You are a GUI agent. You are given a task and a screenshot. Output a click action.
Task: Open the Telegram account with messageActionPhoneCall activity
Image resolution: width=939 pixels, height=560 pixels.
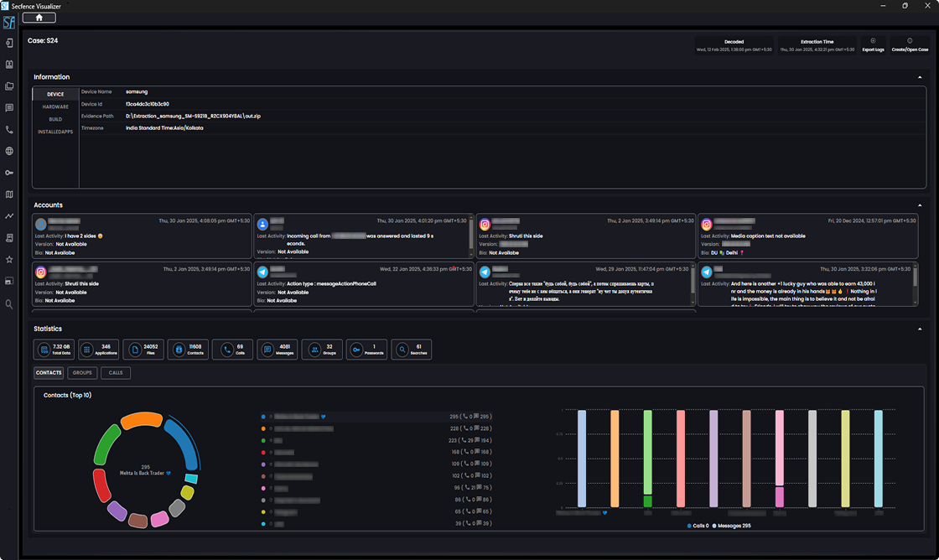pos(362,284)
